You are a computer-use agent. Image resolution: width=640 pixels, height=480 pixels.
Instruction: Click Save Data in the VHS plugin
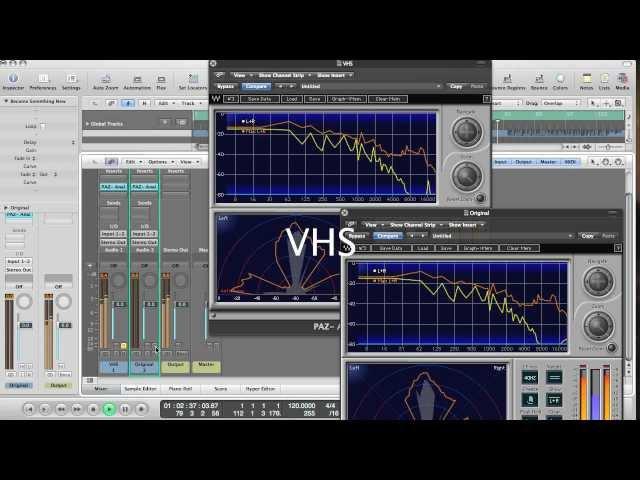tap(260, 99)
